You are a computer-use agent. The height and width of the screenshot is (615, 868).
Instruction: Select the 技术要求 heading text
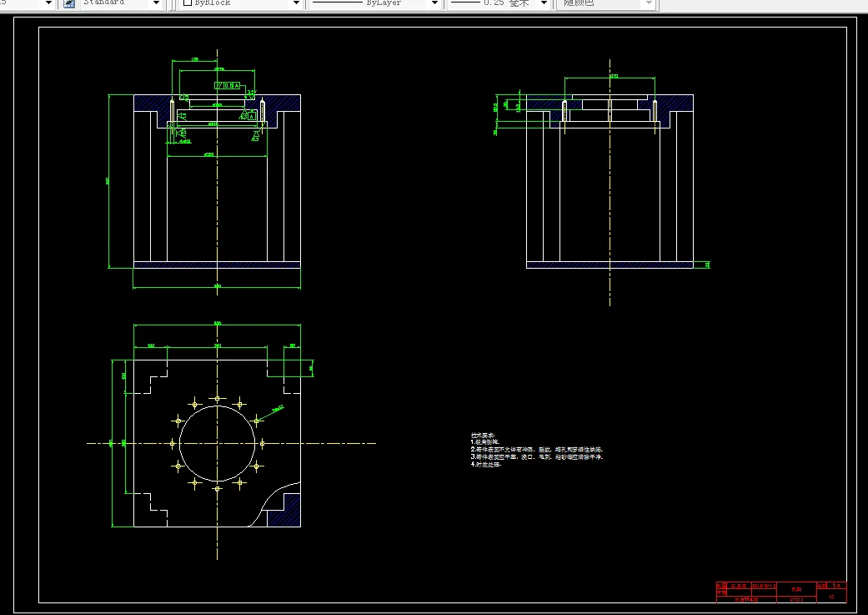(x=482, y=436)
